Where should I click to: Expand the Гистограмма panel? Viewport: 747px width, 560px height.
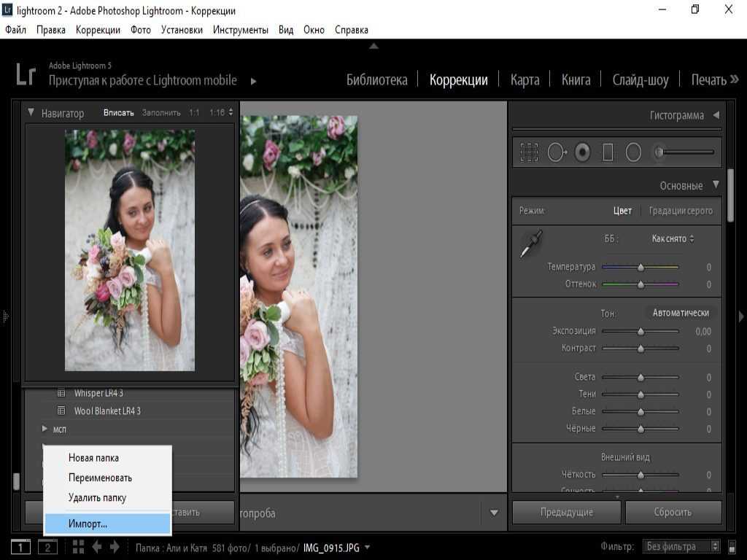(x=716, y=114)
